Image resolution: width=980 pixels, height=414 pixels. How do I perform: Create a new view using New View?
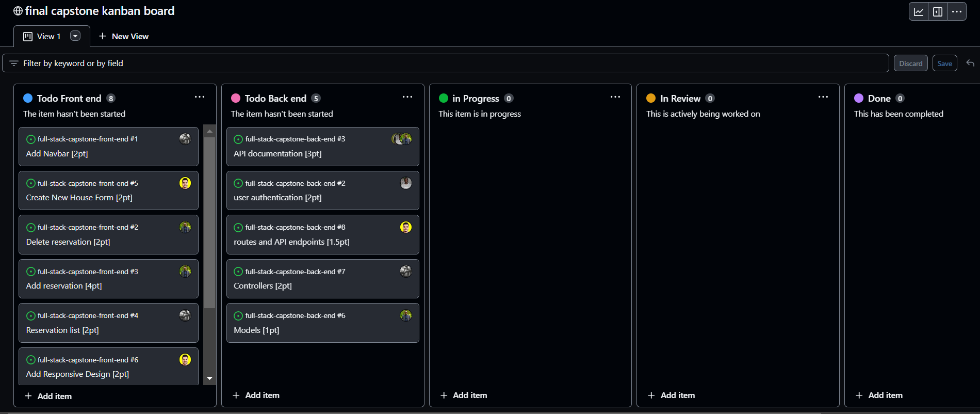coord(124,36)
